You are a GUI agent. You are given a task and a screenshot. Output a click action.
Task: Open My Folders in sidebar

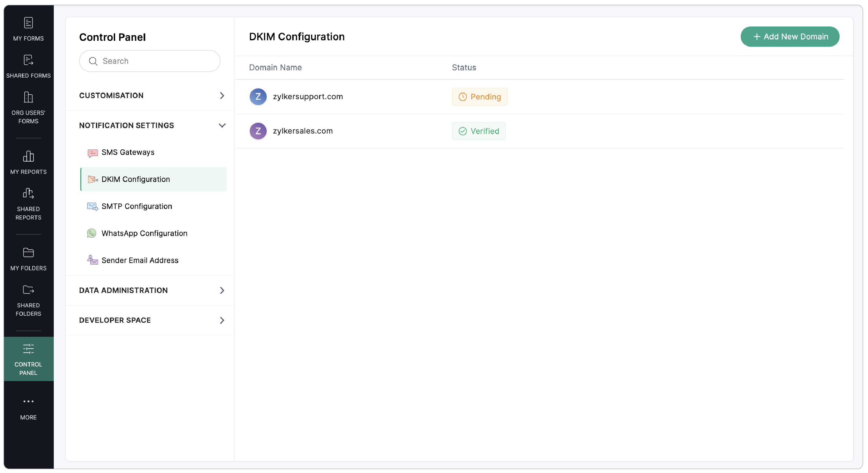click(28, 259)
